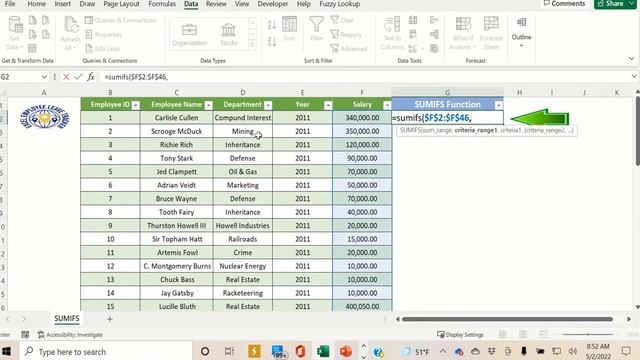Open What-If Analysis menu
640x360 pixels.
pos(463,33)
